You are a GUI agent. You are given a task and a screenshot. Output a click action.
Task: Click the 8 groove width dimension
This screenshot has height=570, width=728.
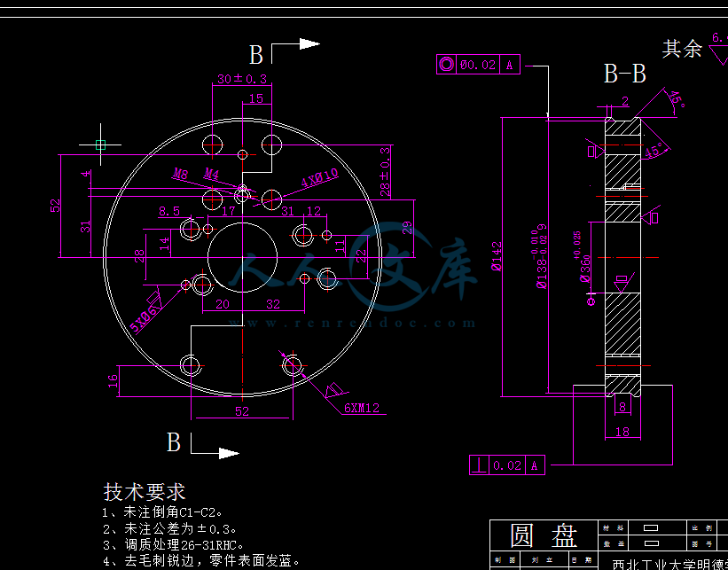tap(622, 407)
